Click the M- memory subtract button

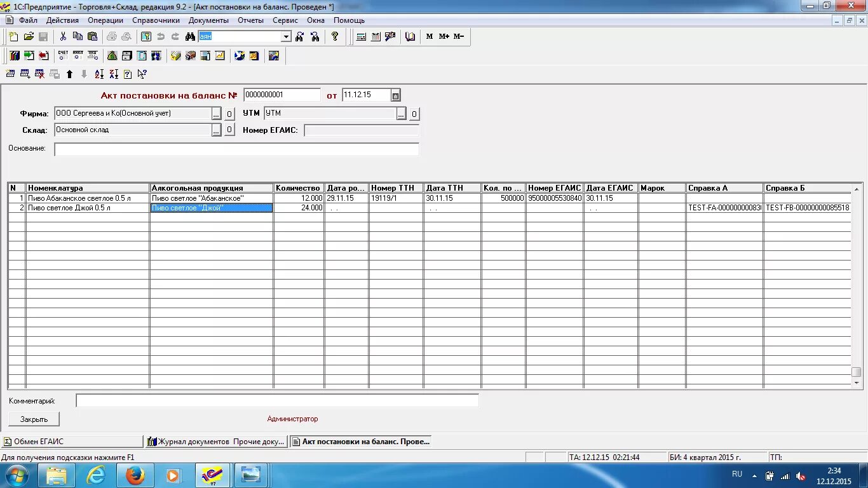tap(459, 37)
